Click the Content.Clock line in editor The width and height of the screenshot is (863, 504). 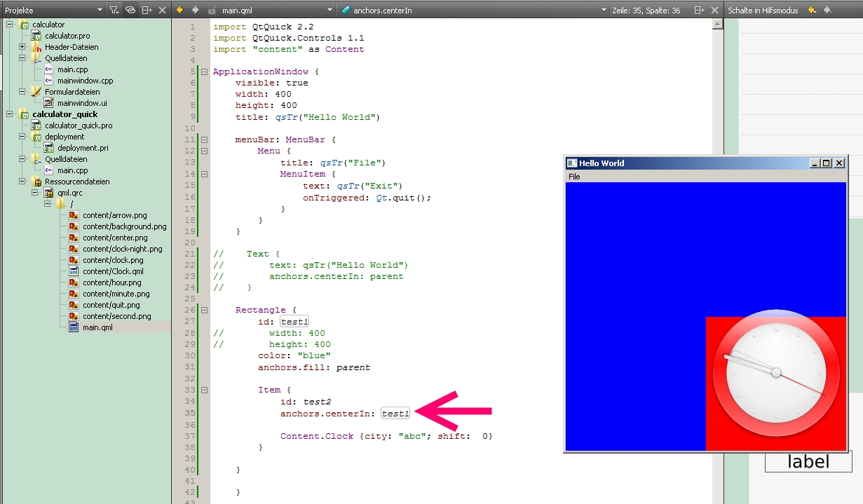pos(386,436)
